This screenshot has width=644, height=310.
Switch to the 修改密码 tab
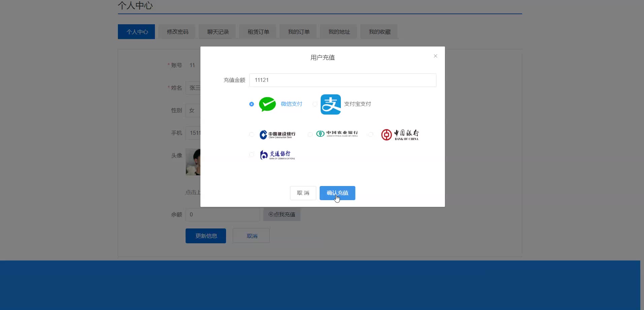coord(177,32)
